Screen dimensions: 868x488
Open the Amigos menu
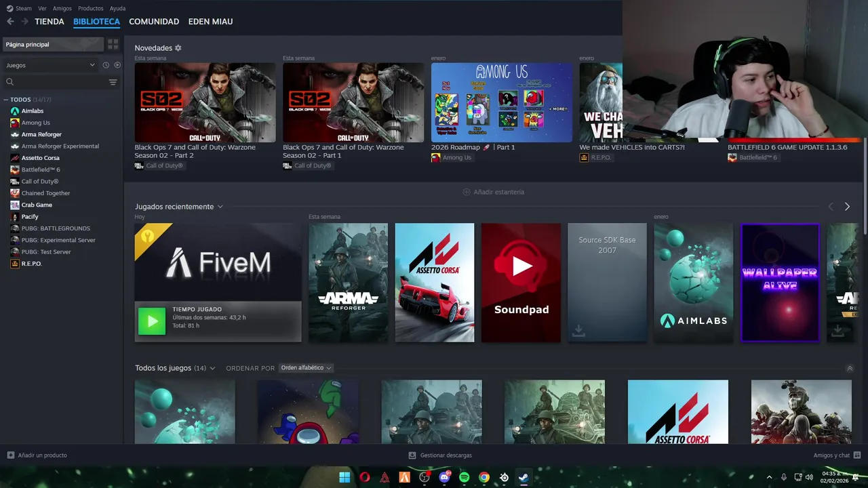tap(62, 8)
